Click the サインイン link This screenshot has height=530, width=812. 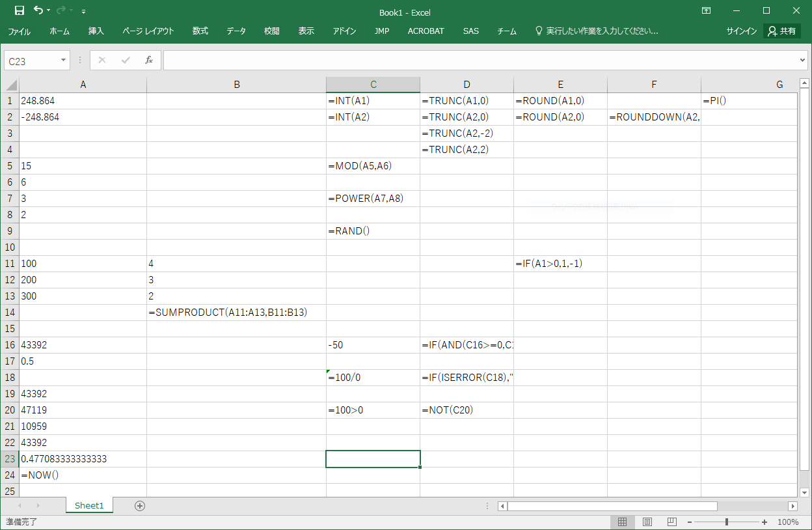pos(741,31)
